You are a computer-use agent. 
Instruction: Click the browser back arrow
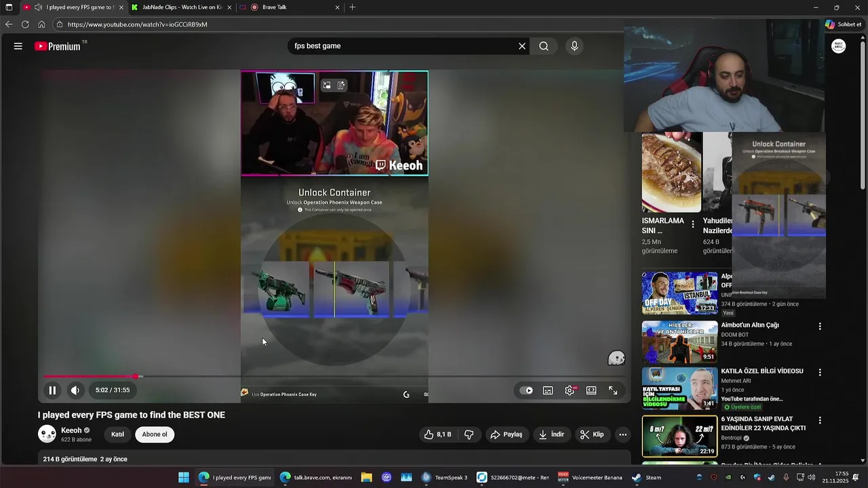9,24
